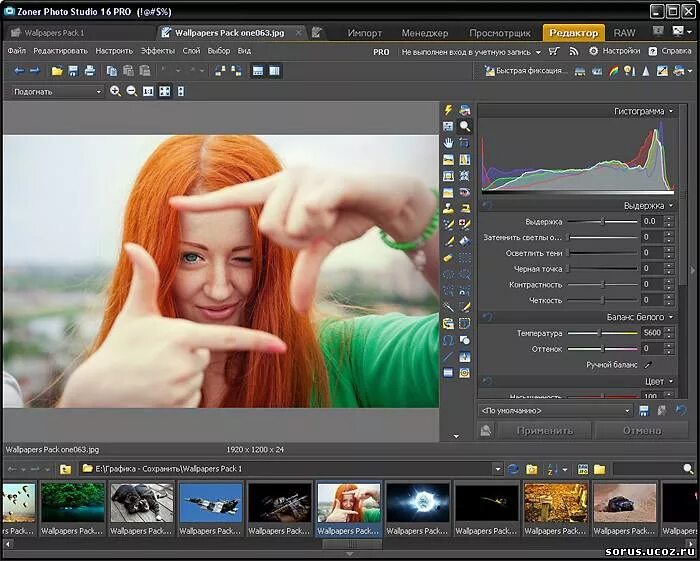Switch to the Менеджер tab
The width and height of the screenshot is (700, 561).
[424, 33]
